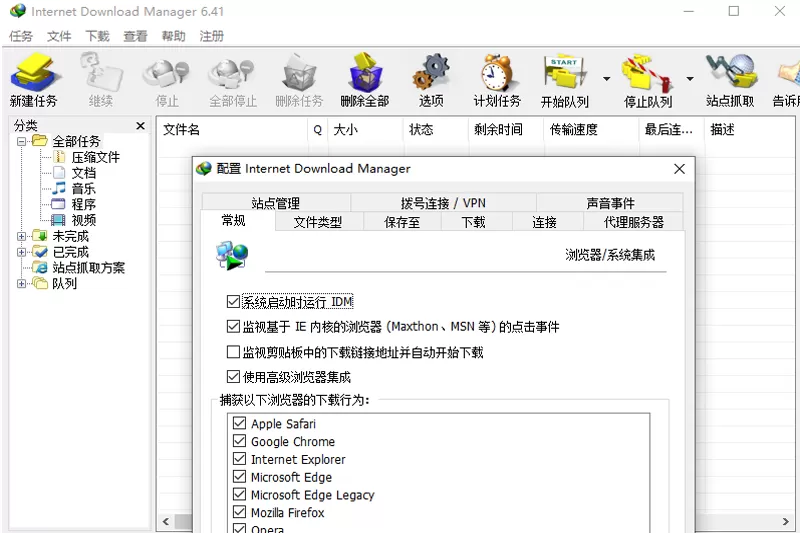Switch to the 保存至 tab
Image resolution: width=800 pixels, height=533 pixels.
coord(402,222)
